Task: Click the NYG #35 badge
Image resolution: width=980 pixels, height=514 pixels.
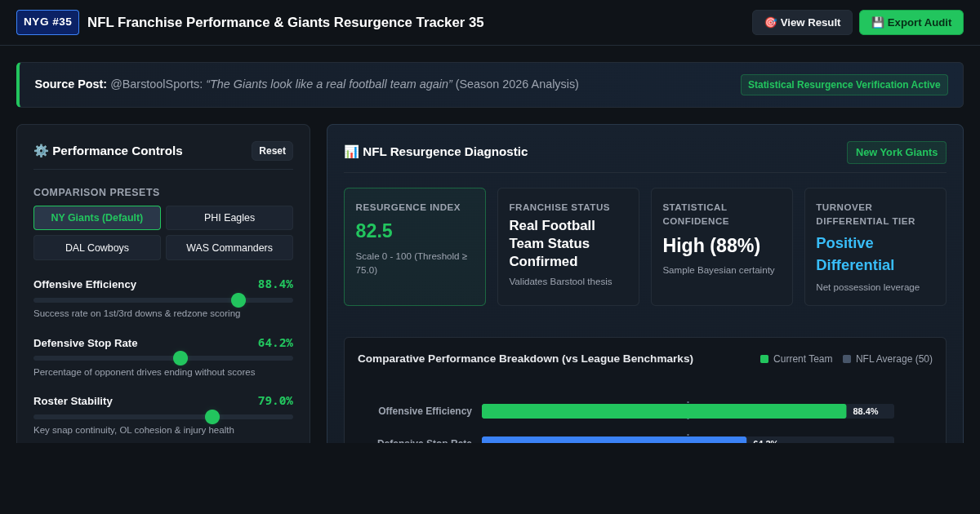Action: click(x=47, y=22)
